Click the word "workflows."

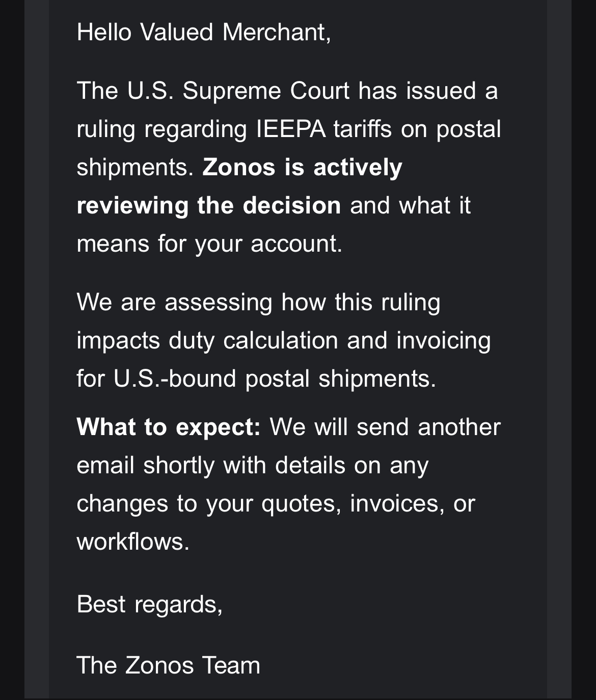click(x=133, y=541)
